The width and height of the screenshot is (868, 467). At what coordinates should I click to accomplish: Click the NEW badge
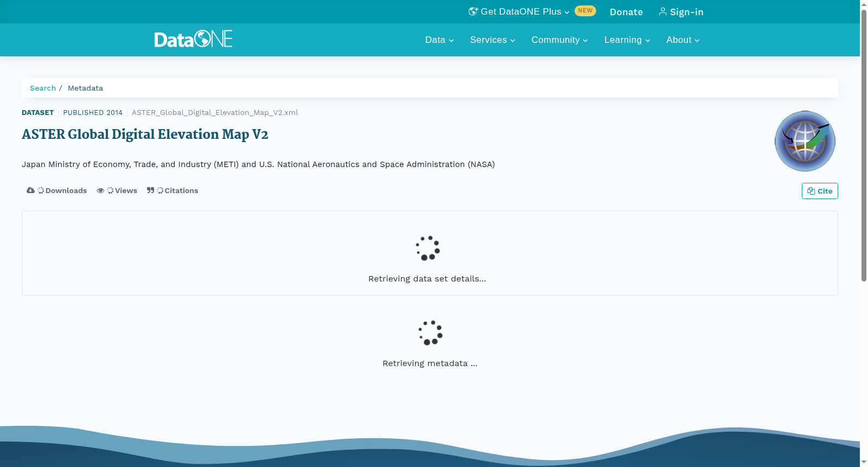click(x=585, y=11)
